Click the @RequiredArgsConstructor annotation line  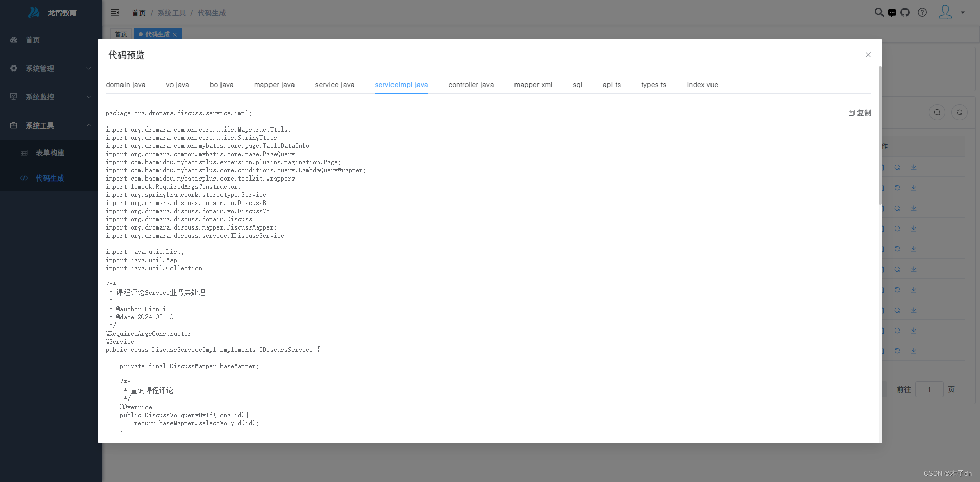(x=149, y=334)
